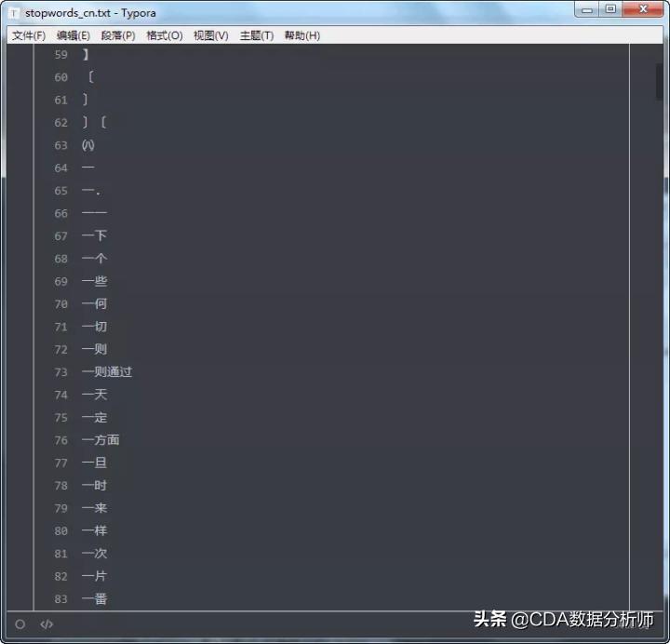Click line 83 text 一番
This screenshot has height=644, width=670.
point(94,598)
